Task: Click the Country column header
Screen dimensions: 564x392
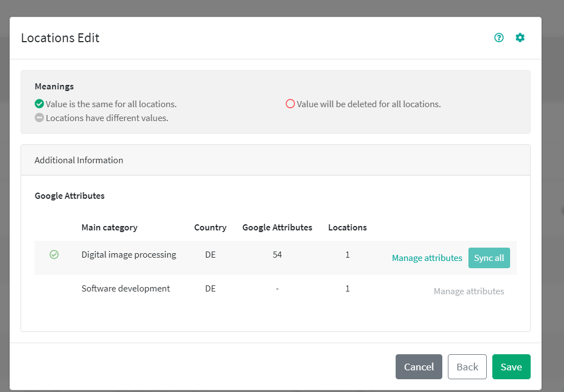Action: tap(210, 227)
